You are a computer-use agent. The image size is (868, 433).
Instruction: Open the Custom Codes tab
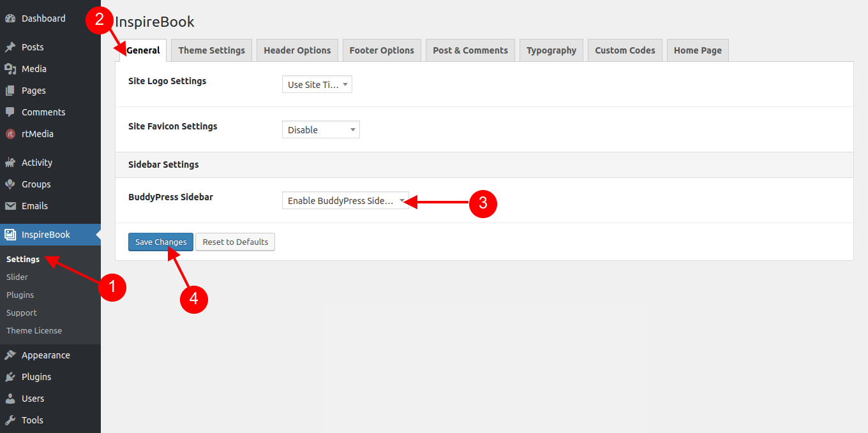(625, 50)
